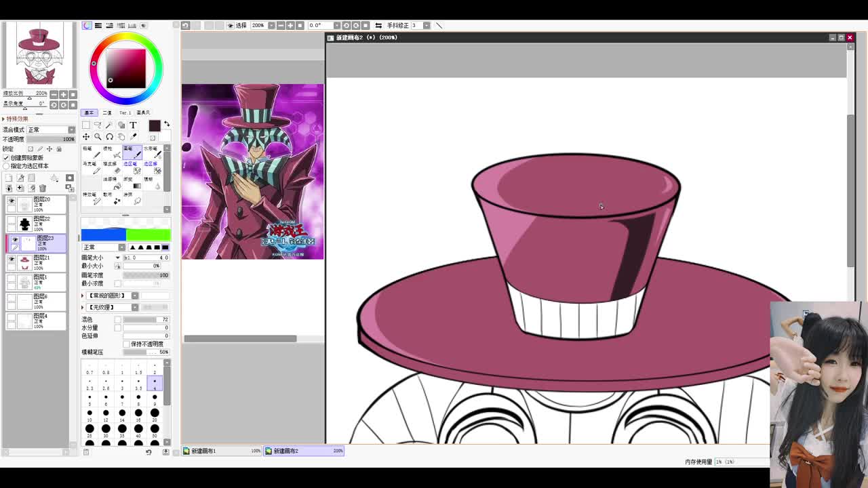Screen dimensions: 868x488
Task: Toggle visibility of layer 图层21
Action: coord(12,259)
